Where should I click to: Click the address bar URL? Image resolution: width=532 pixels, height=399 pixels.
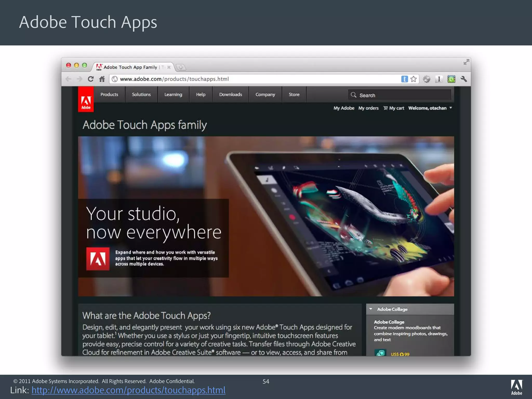174,79
